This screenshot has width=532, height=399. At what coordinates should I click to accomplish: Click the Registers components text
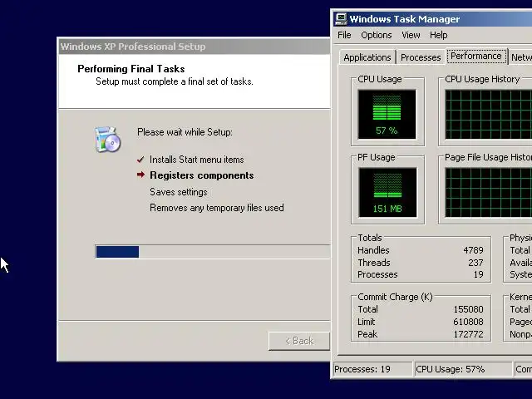click(x=202, y=175)
